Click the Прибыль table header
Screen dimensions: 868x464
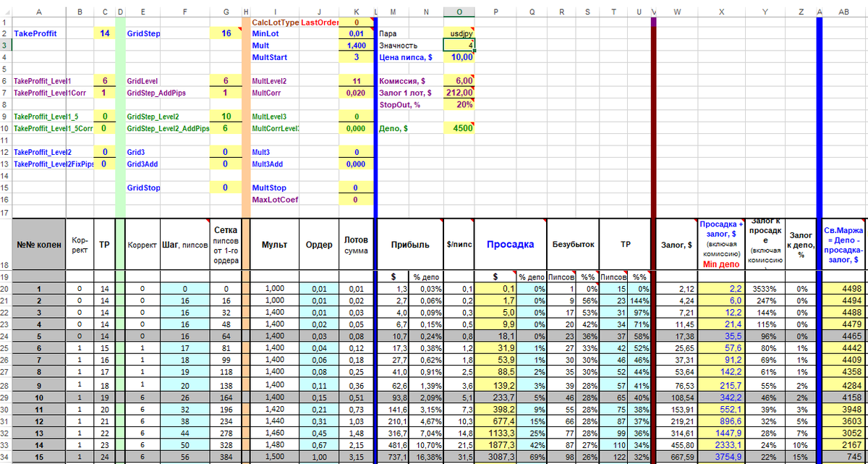pyautogui.click(x=411, y=244)
